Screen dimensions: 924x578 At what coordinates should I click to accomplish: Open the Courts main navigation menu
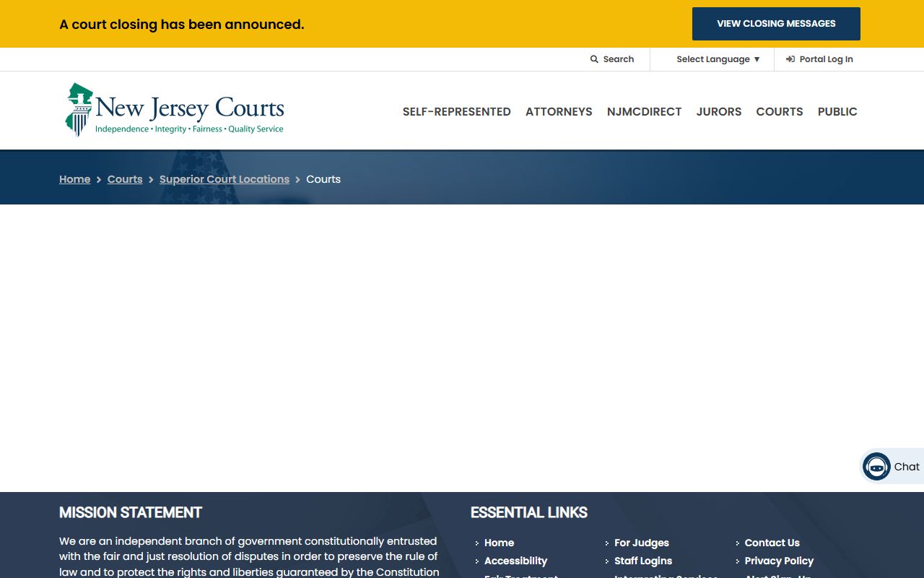pyautogui.click(x=780, y=112)
